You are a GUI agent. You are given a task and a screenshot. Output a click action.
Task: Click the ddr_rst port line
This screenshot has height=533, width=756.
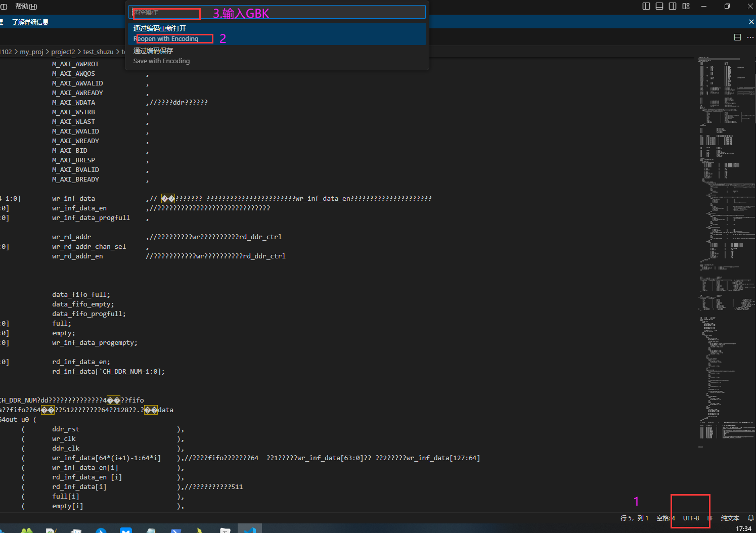pyautogui.click(x=66, y=429)
